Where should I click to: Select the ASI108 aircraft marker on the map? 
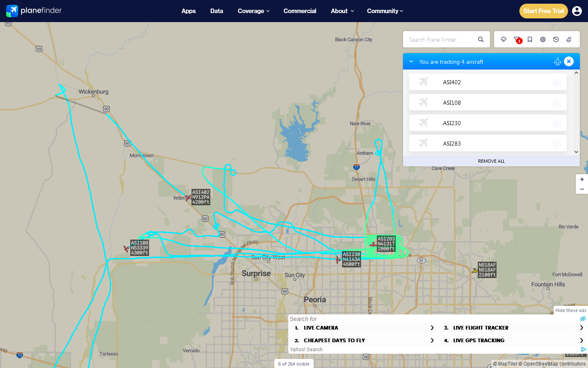coord(126,249)
